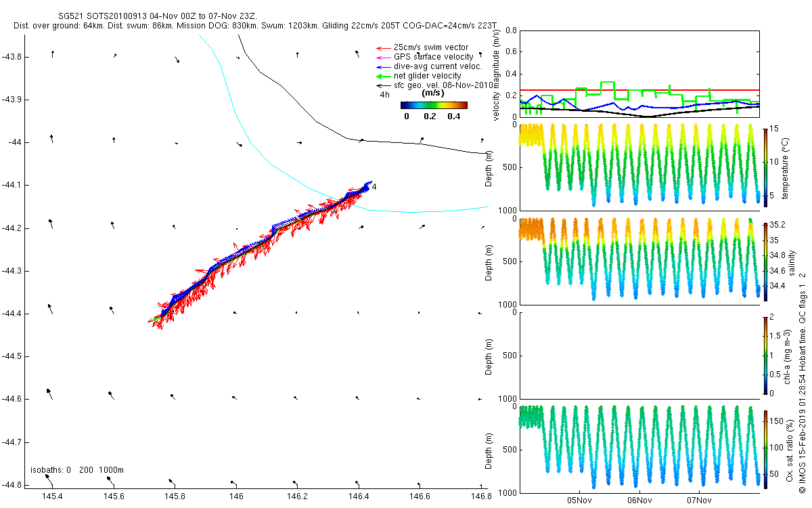Image resolution: width=812 pixels, height=508 pixels.
Task: Click the velocity (m/s) horizontal colorbar
Action: [x=434, y=105]
